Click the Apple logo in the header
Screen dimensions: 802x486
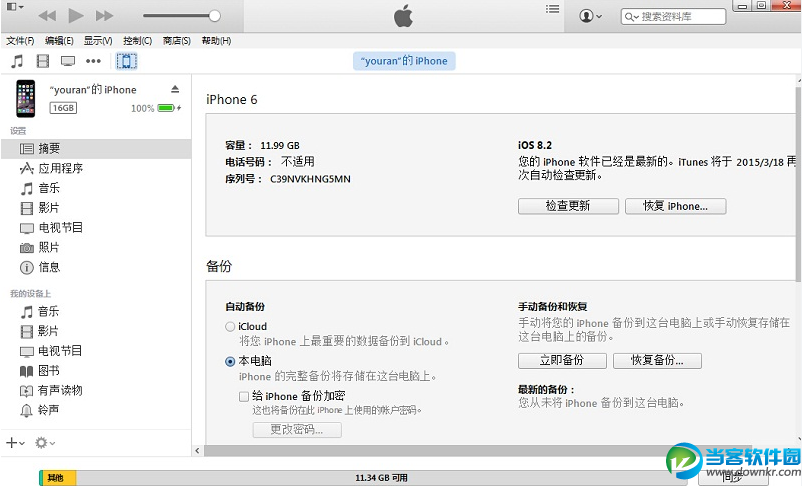point(404,16)
